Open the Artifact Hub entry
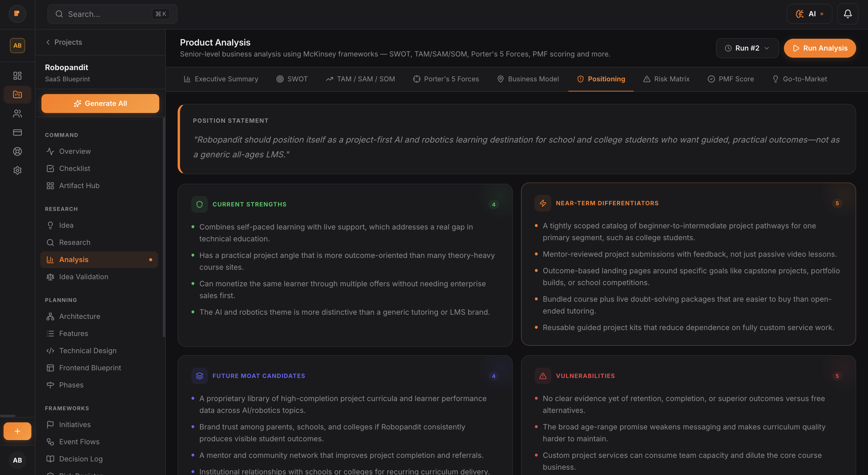The width and height of the screenshot is (868, 475). pos(79,185)
